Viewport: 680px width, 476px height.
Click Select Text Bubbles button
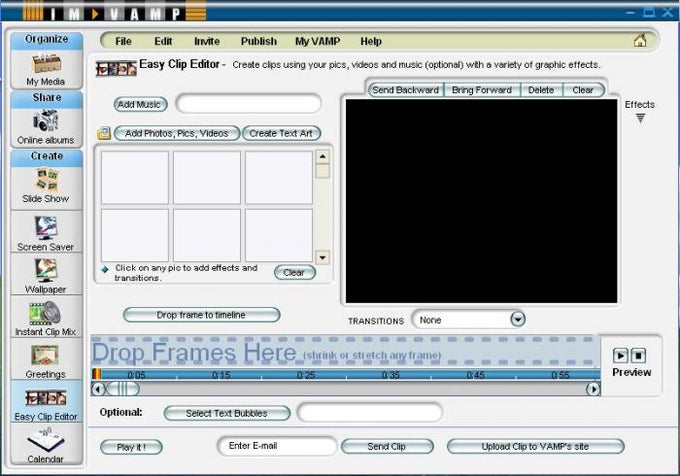tap(227, 413)
